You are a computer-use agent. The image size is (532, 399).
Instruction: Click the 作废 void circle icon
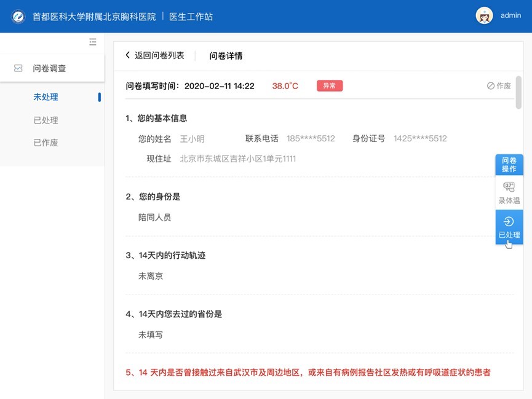491,86
